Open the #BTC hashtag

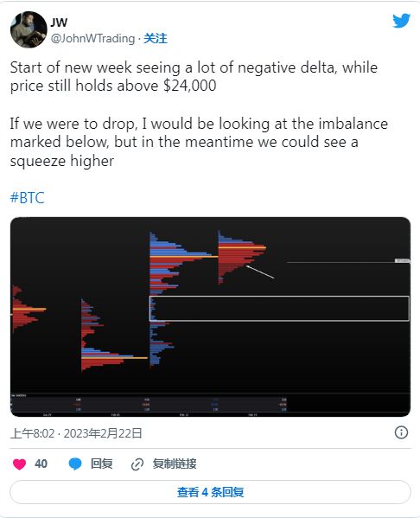click(27, 197)
